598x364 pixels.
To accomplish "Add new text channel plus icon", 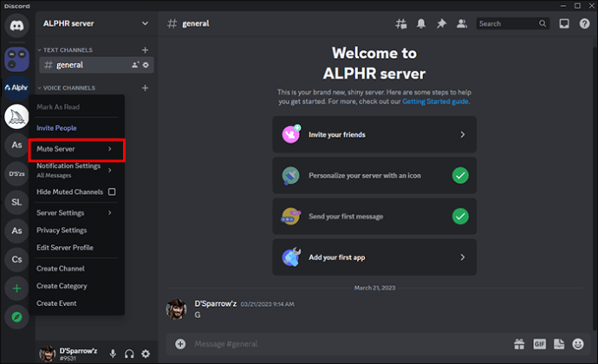I will (145, 50).
